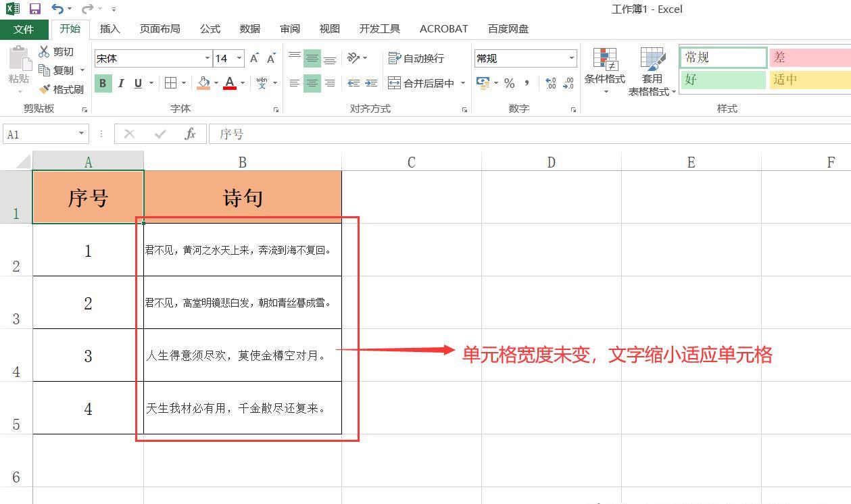The width and height of the screenshot is (851, 504).
Task: Switch to the Insert (插入) tab
Action: click(110, 29)
